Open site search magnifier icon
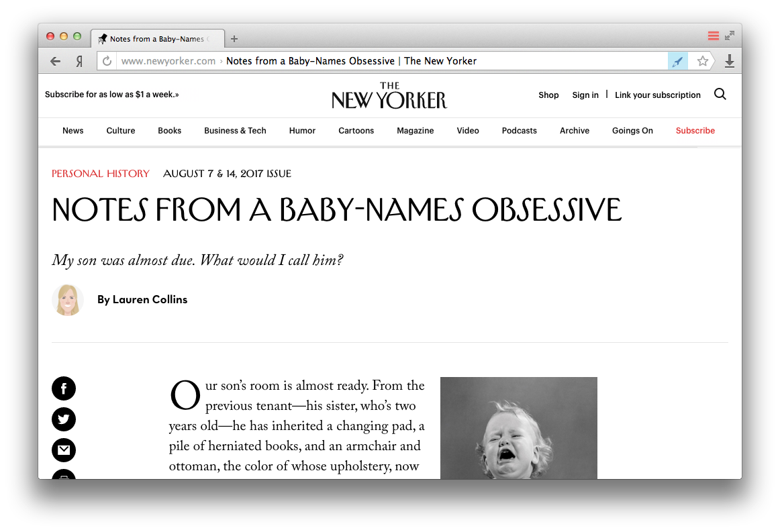Viewport: 780px width, 532px height. (x=720, y=94)
